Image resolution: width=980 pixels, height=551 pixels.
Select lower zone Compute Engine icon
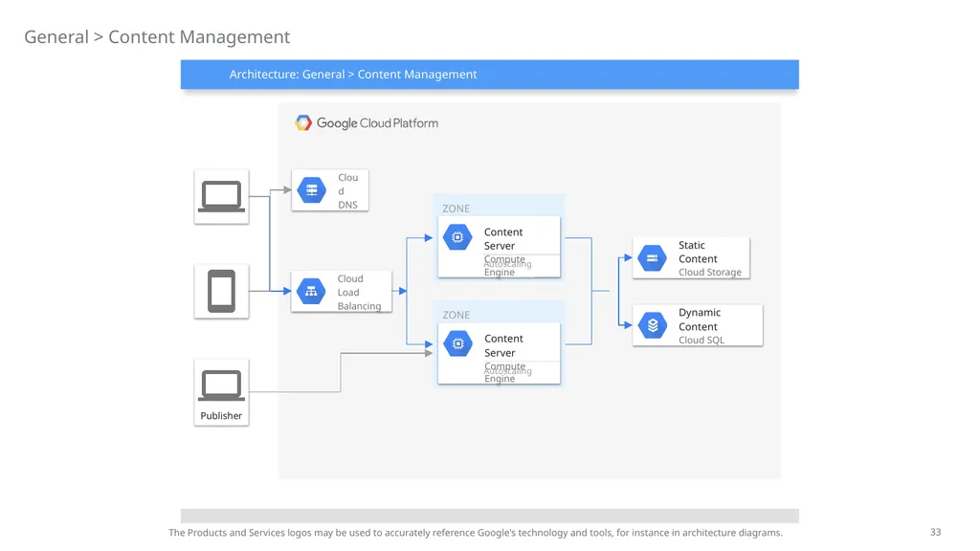(x=457, y=343)
